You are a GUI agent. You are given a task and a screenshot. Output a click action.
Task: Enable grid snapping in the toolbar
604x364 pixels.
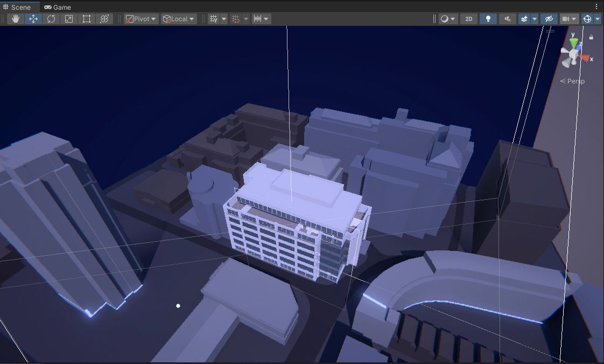tap(234, 18)
